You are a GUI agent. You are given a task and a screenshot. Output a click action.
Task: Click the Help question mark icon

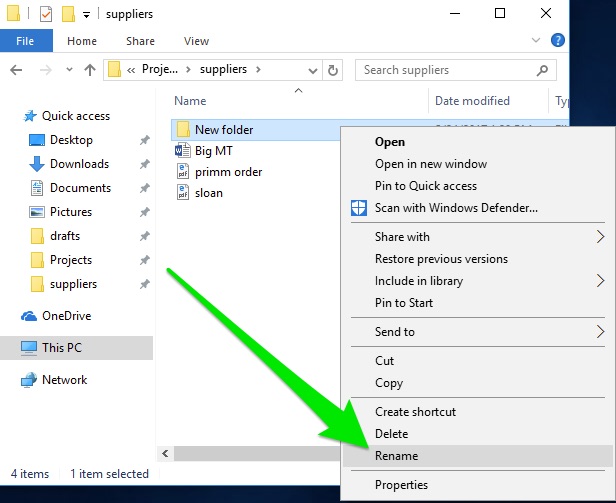point(558,41)
